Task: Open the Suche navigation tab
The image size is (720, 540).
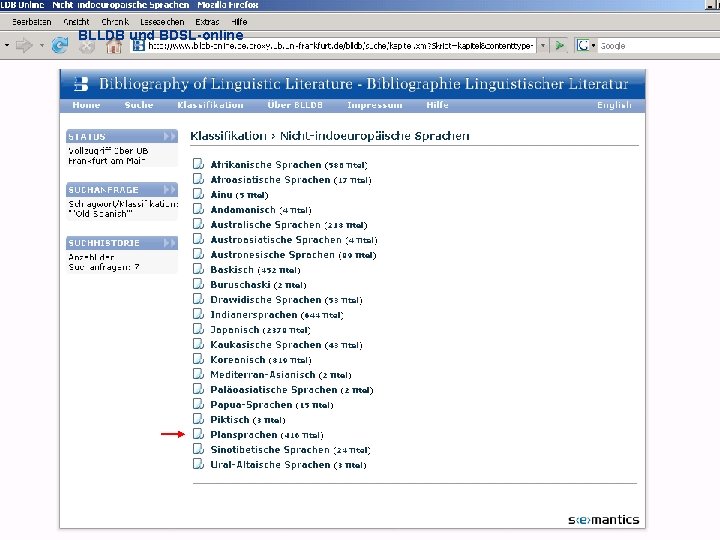Action: click(139, 105)
